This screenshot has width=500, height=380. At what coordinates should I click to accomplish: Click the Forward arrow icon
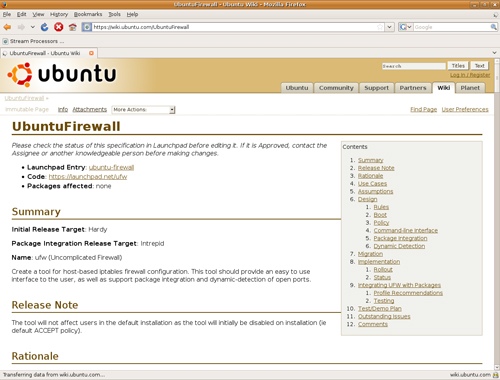pos(21,27)
